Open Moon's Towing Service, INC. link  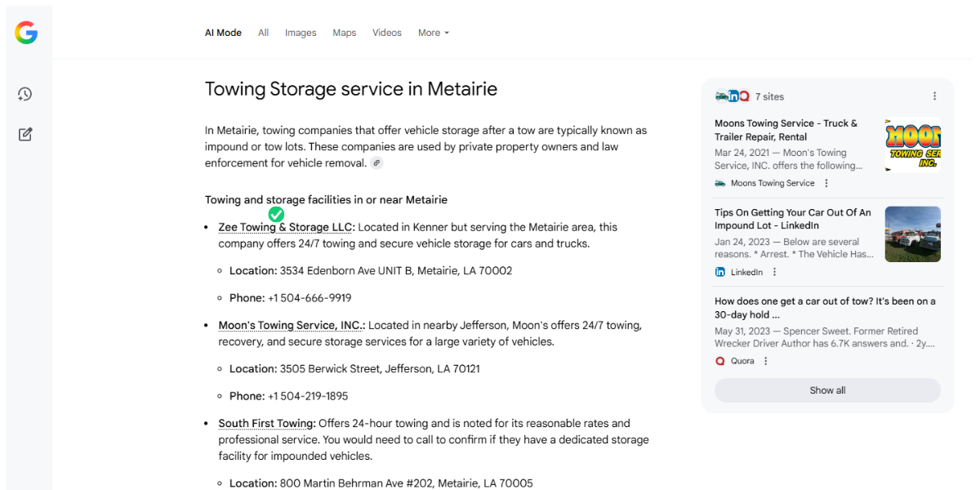point(292,326)
